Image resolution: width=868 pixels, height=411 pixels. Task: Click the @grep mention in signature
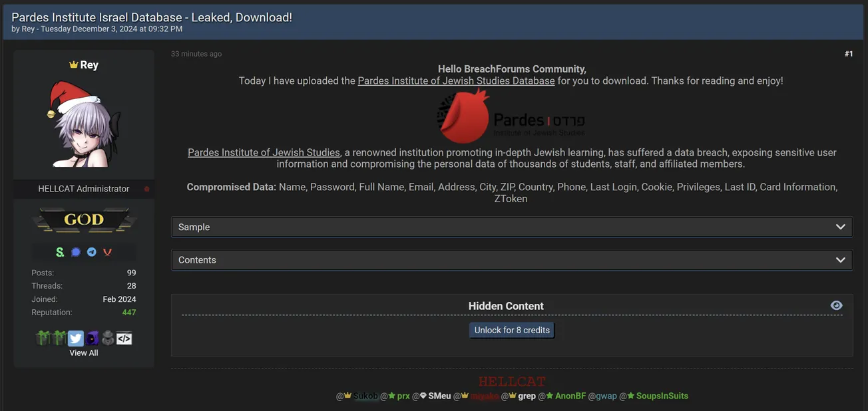click(x=527, y=396)
